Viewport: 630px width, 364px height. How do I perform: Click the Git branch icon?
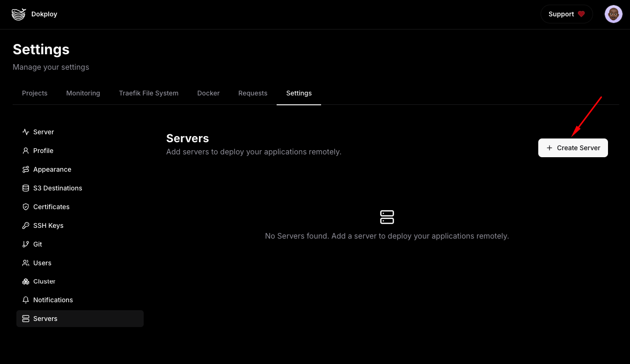point(26,244)
